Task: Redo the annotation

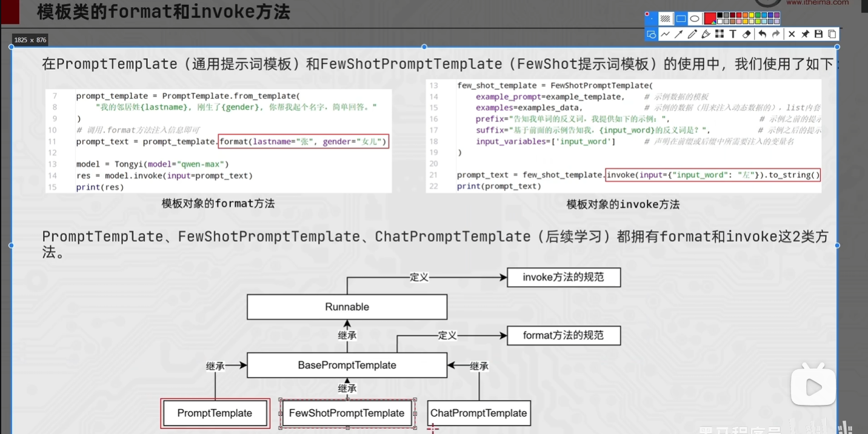Action: point(776,34)
